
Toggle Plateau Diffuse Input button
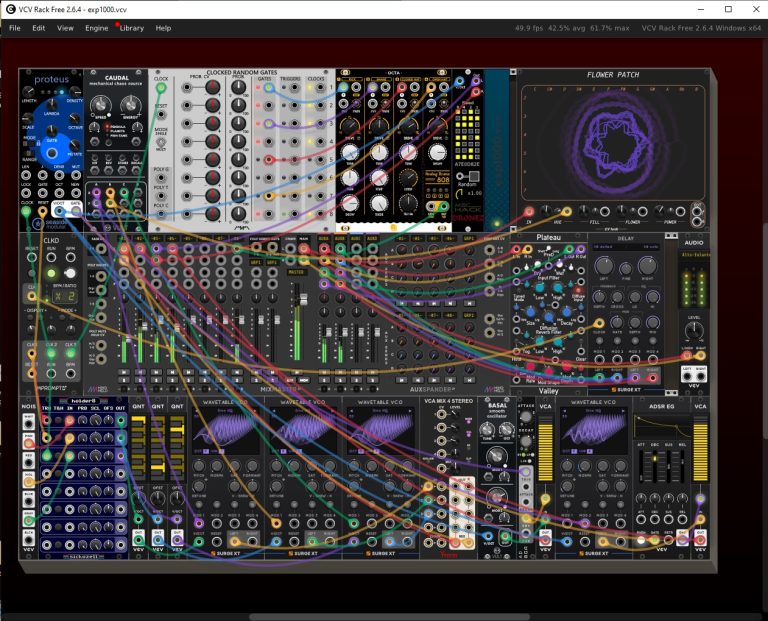[x=577, y=290]
